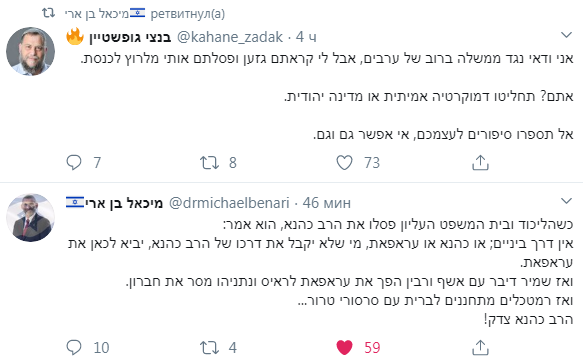The width and height of the screenshot is (583, 364).
Task: Click the retweet icon beside the ретвитнул(а) label
Action: coord(48,13)
